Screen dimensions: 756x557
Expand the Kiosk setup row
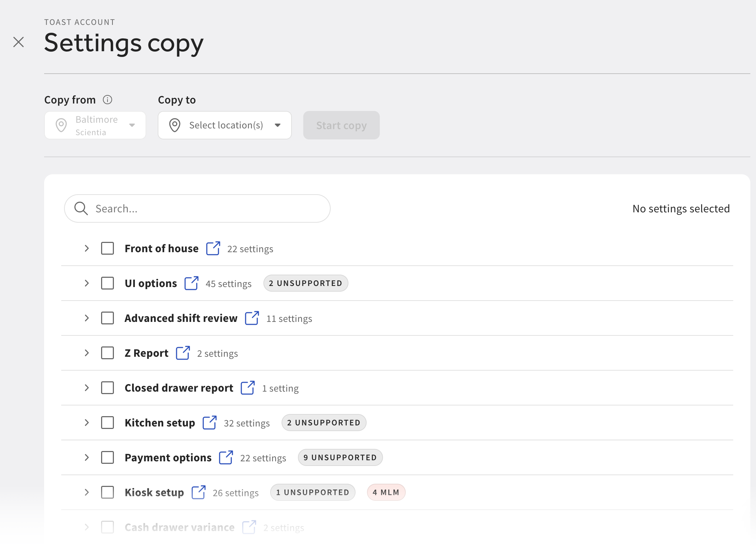pos(86,492)
